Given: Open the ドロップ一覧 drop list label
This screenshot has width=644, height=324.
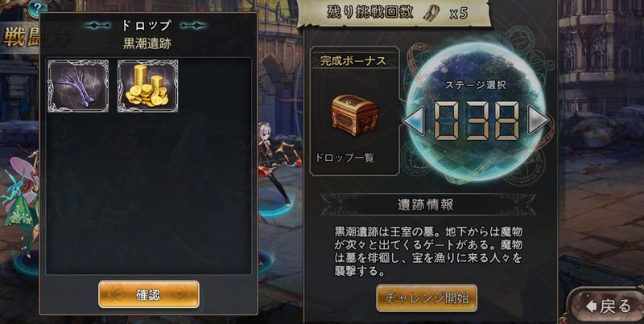Looking at the screenshot, I should point(345,158).
